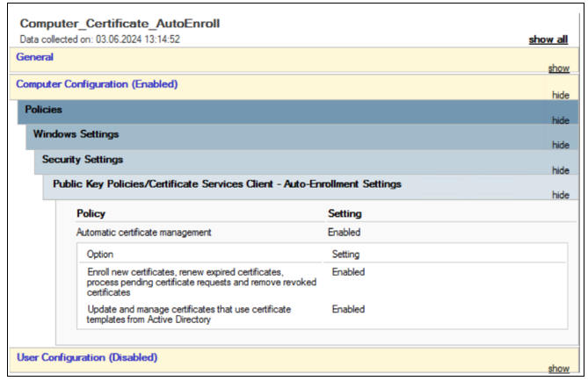Collapse the Windows Settings header
This screenshot has height=381, width=588.
[x=76, y=134]
